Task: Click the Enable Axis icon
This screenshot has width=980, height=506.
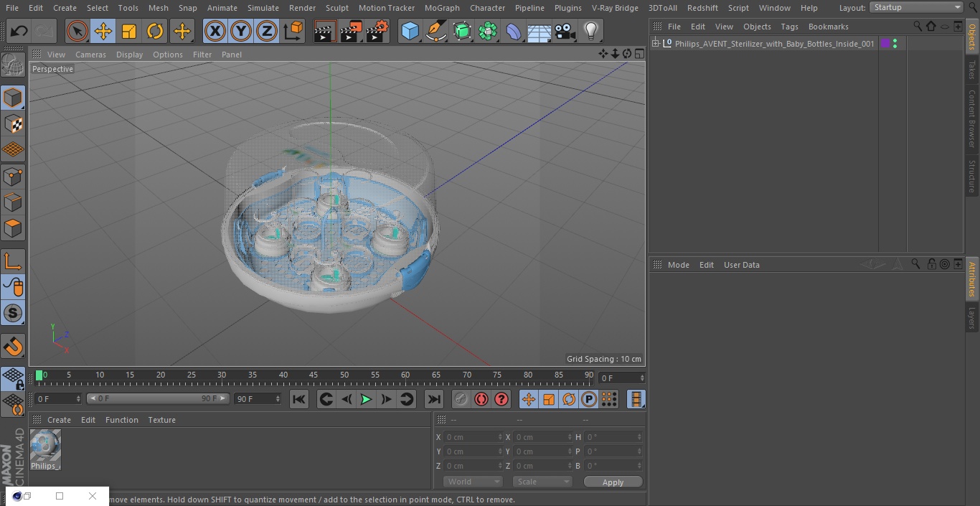Action: 13,261
